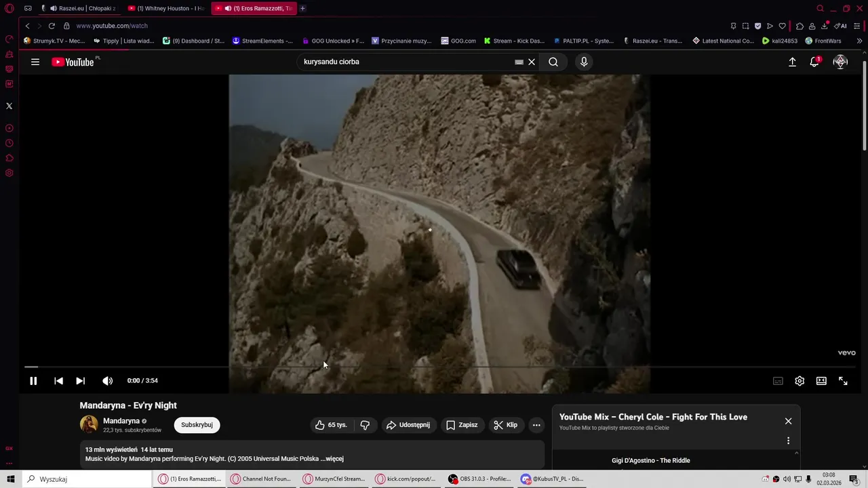Search tabs with the red magnifier icon

tap(820, 8)
